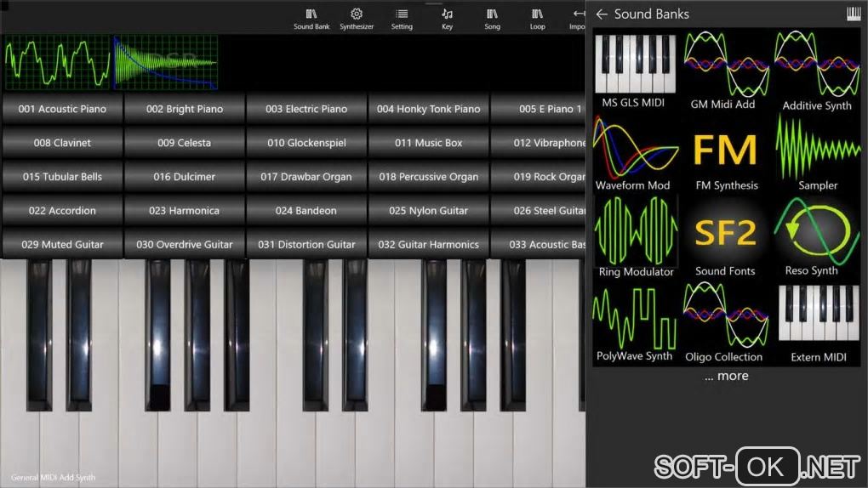This screenshot has width=868, height=488.
Task: Open the Synthesizer gear icon
Action: tap(357, 19)
